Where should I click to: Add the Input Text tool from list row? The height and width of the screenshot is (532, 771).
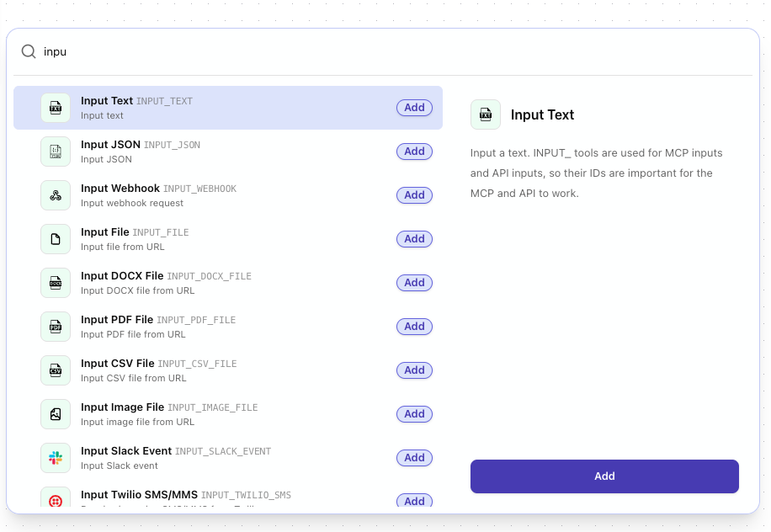[x=414, y=108]
